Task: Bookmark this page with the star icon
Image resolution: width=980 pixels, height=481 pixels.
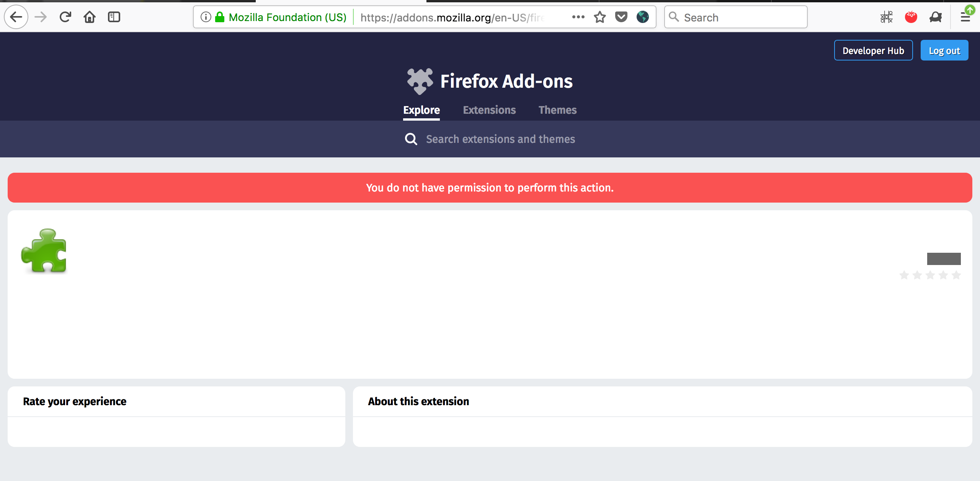Action: (600, 17)
